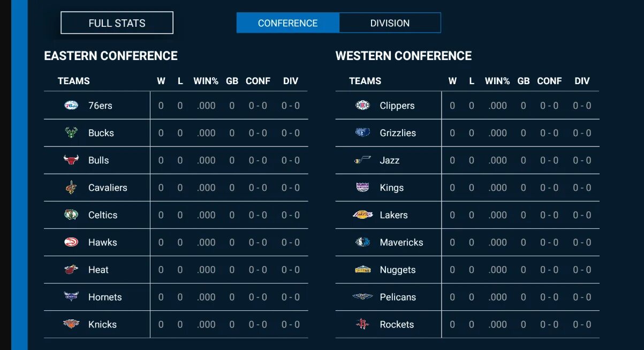The height and width of the screenshot is (350, 644).
Task: Open the Grizzlies team name link
Action: 398,133
